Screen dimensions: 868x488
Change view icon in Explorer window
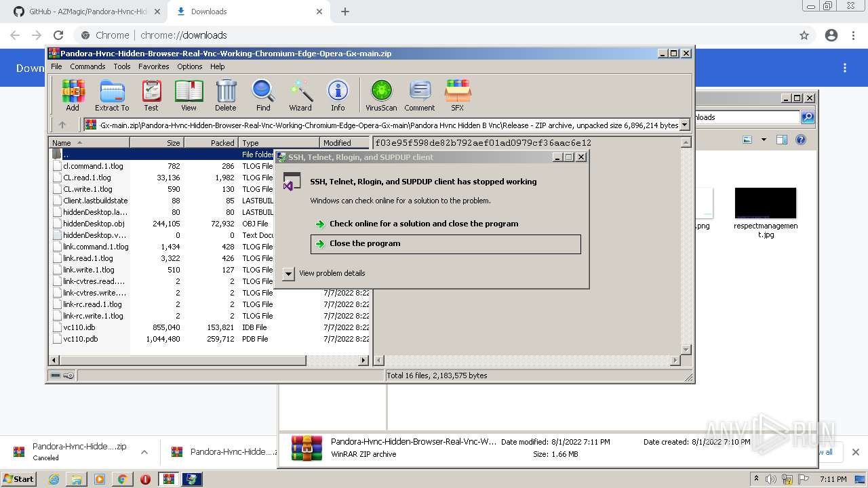pyautogui.click(x=747, y=140)
